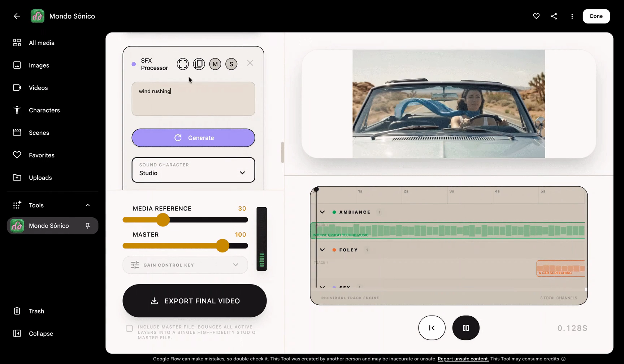Open All media in sidebar
The width and height of the screenshot is (624, 364).
[52, 43]
